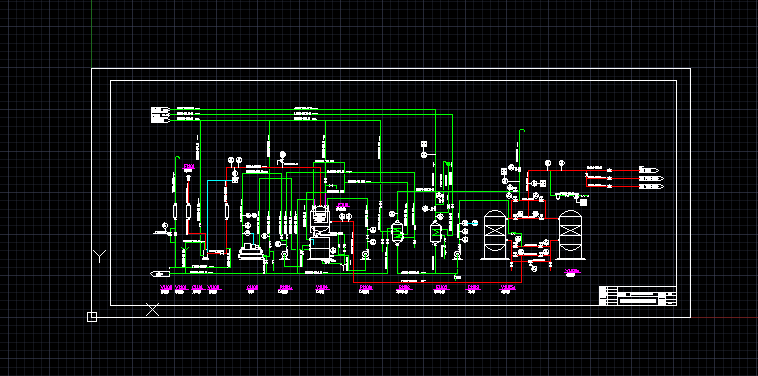Select the pump symbol right of compressor skid
Image resolution: width=758 pixels, height=376 pixels.
click(284, 254)
